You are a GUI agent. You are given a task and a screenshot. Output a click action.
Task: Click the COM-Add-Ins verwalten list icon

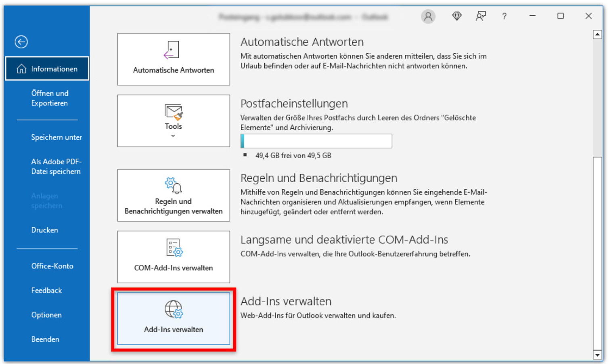(174, 247)
